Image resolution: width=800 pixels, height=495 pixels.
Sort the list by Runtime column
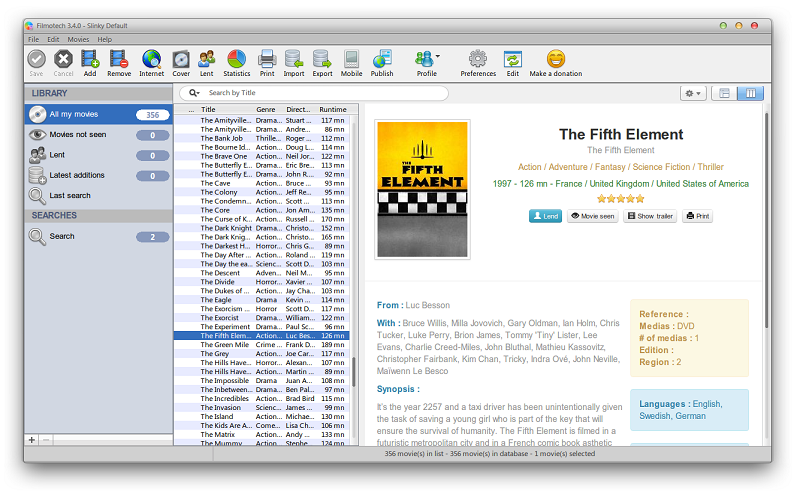tap(333, 109)
